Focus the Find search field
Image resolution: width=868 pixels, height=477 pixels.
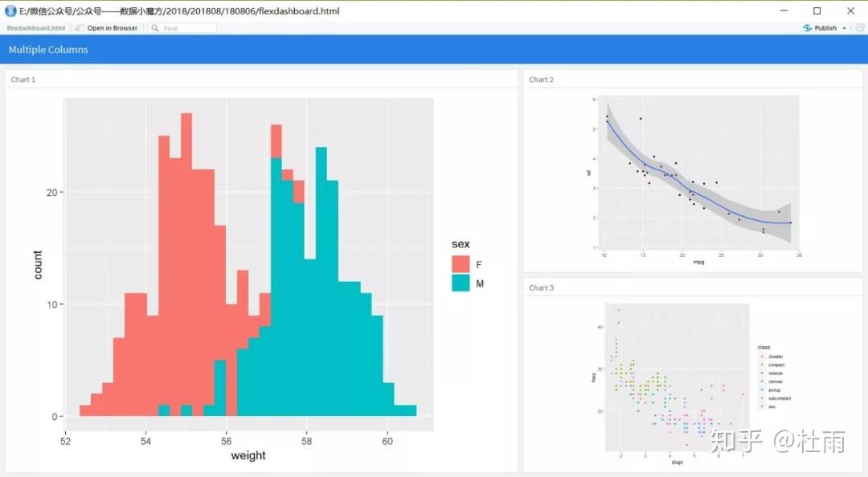[182, 28]
